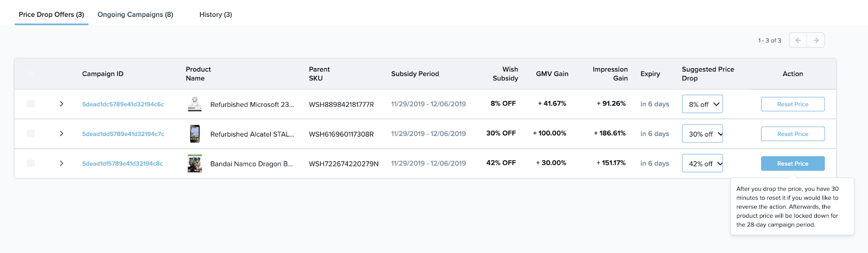The height and width of the screenshot is (253, 868).
Task: Open the 42% off price drop dropdown
Action: [703, 164]
